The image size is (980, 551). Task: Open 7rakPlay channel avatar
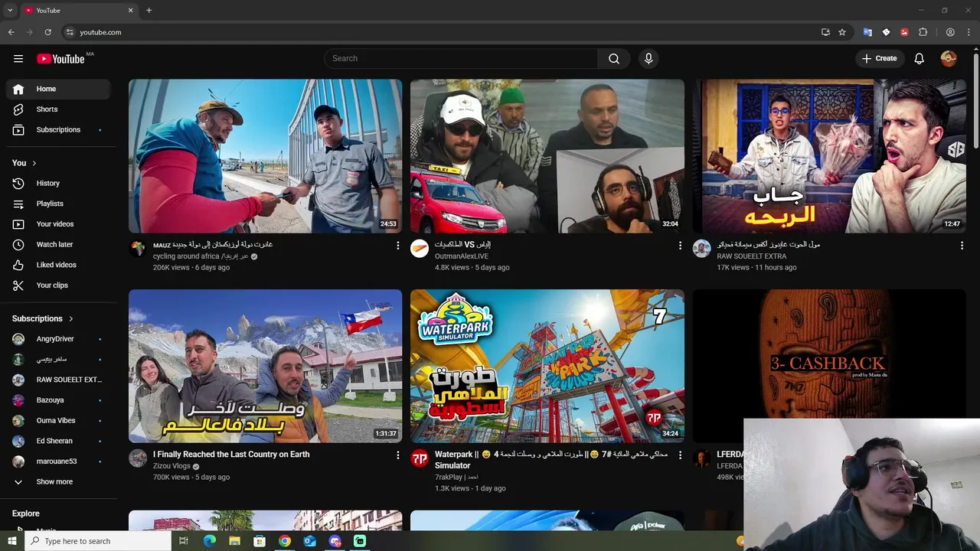[420, 458]
